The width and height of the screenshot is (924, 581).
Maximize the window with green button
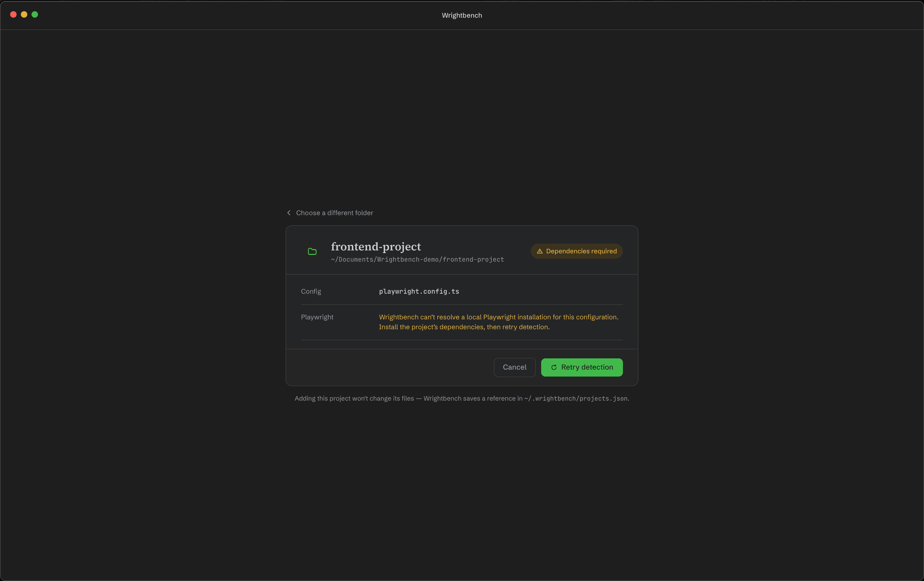35,15
